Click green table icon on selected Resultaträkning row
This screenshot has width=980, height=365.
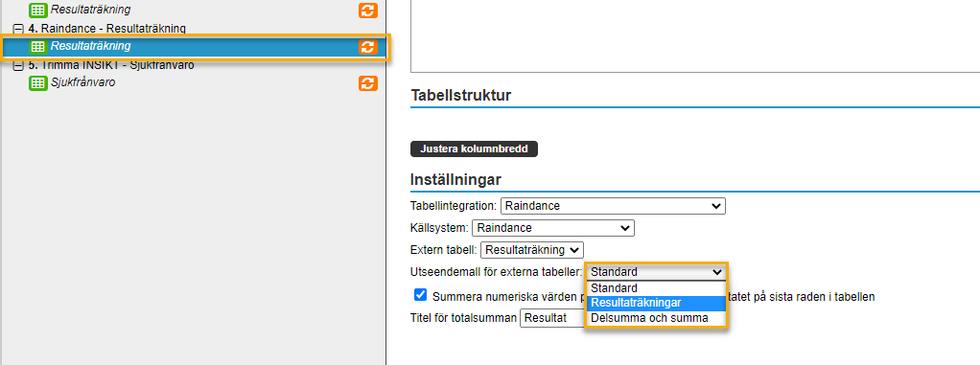pos(38,46)
